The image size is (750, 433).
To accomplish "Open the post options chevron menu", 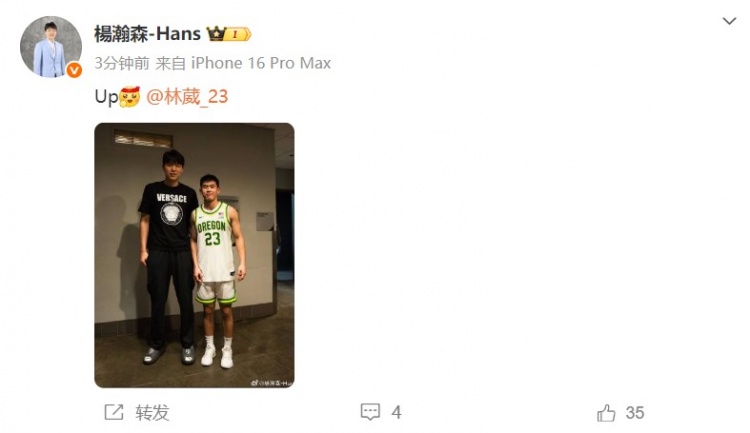I will click(729, 21).
